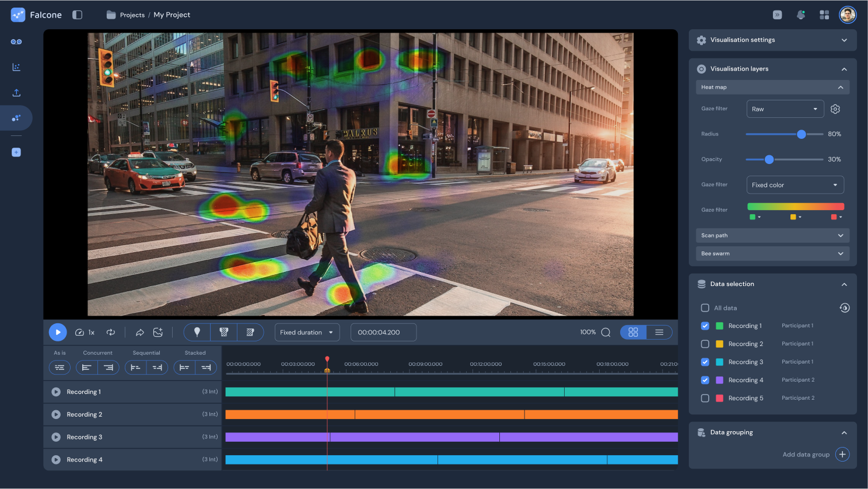Open the Fixed duration dropdown

click(x=307, y=332)
